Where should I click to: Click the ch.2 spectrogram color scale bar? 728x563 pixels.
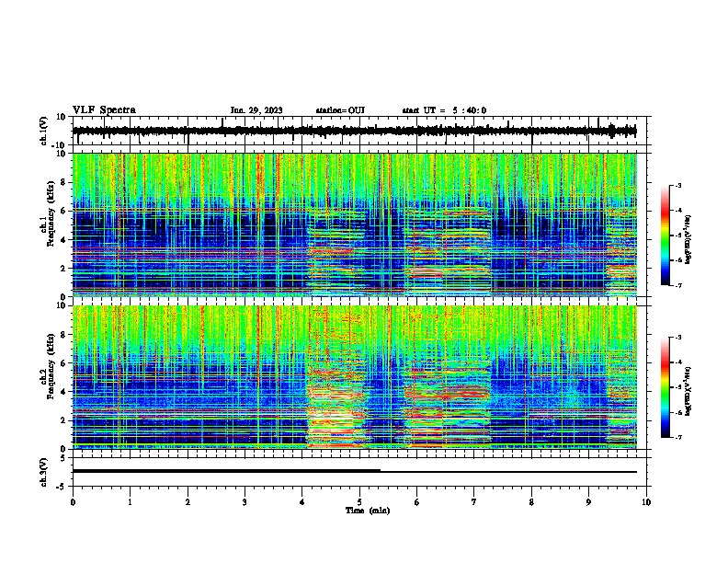665,387
